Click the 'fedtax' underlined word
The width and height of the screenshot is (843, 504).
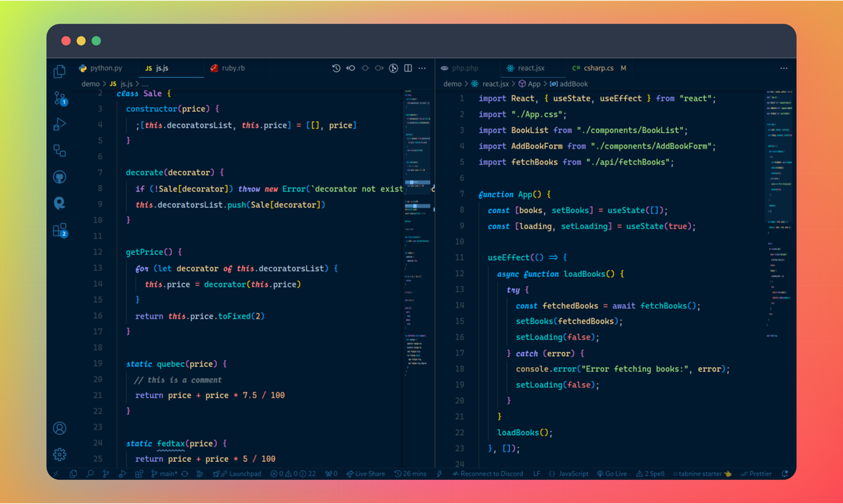tap(171, 443)
